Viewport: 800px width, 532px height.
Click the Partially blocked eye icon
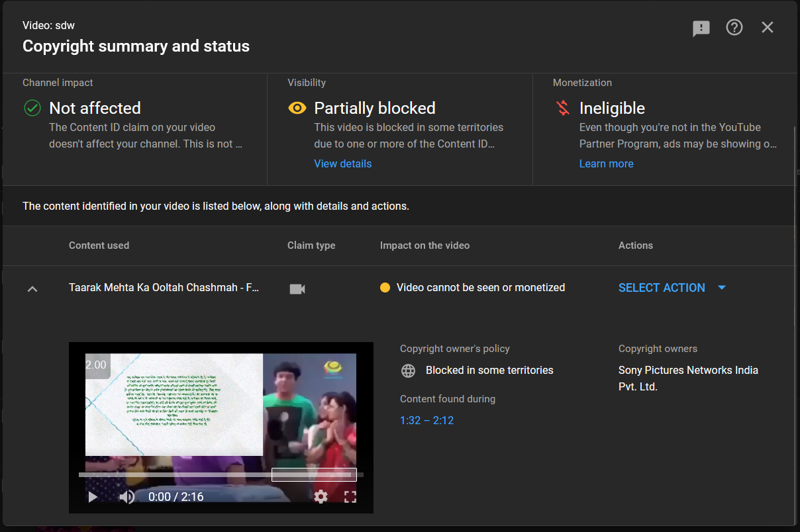tap(297, 108)
